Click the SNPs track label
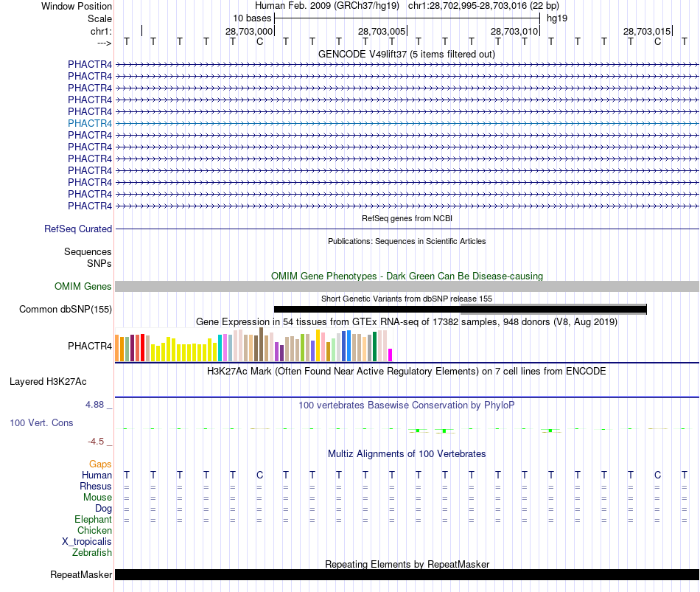700x592 pixels. click(x=99, y=264)
